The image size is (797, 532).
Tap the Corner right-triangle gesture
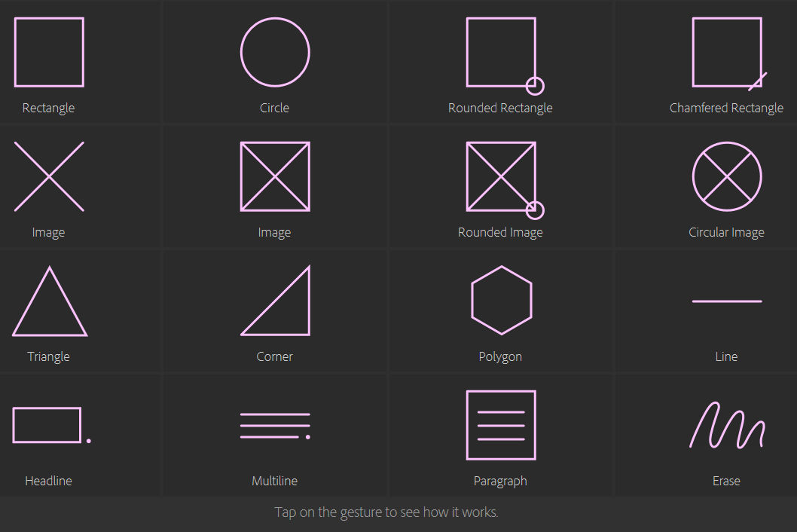pos(275,301)
